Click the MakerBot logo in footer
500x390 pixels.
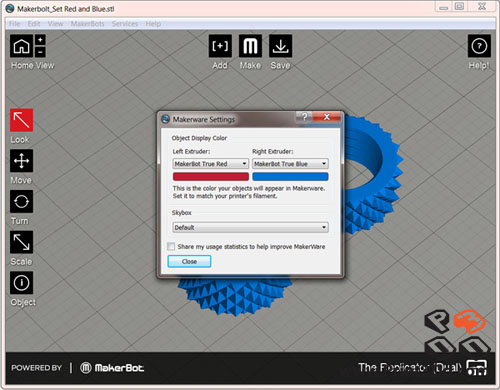point(112,368)
